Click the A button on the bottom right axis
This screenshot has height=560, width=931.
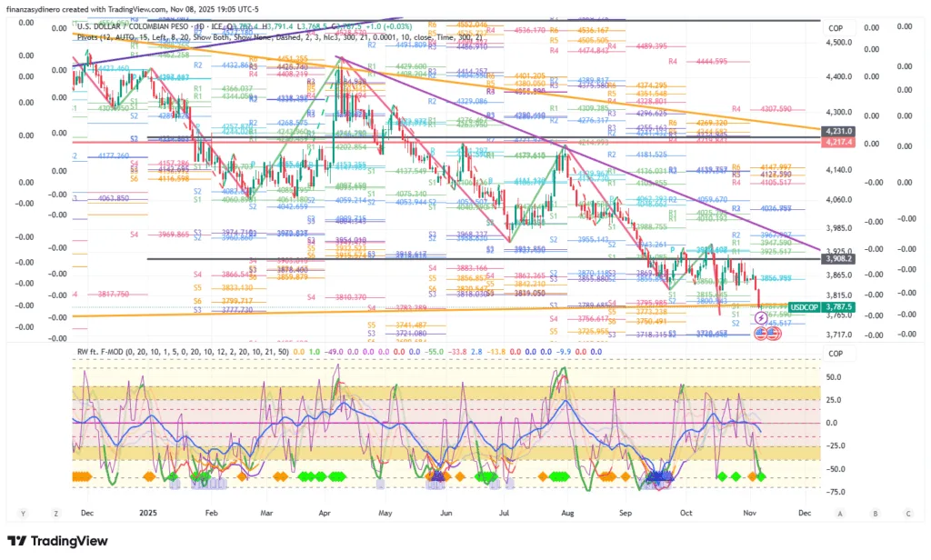839,513
